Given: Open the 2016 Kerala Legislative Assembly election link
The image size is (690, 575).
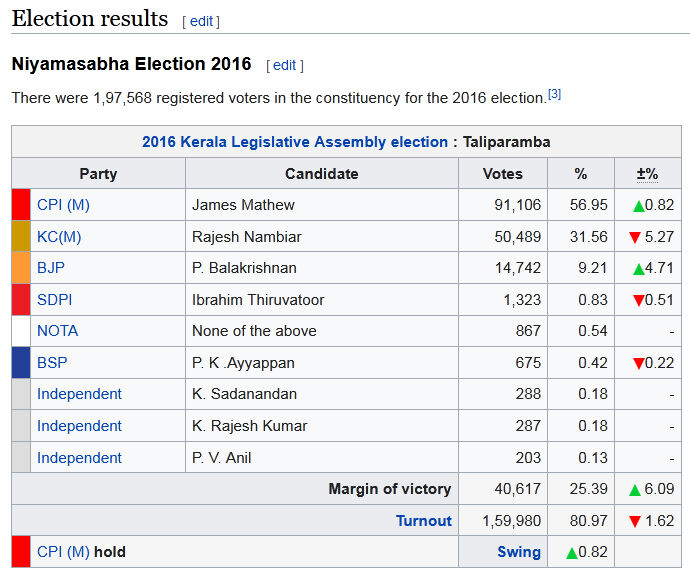Looking at the screenshot, I should tap(295, 142).
